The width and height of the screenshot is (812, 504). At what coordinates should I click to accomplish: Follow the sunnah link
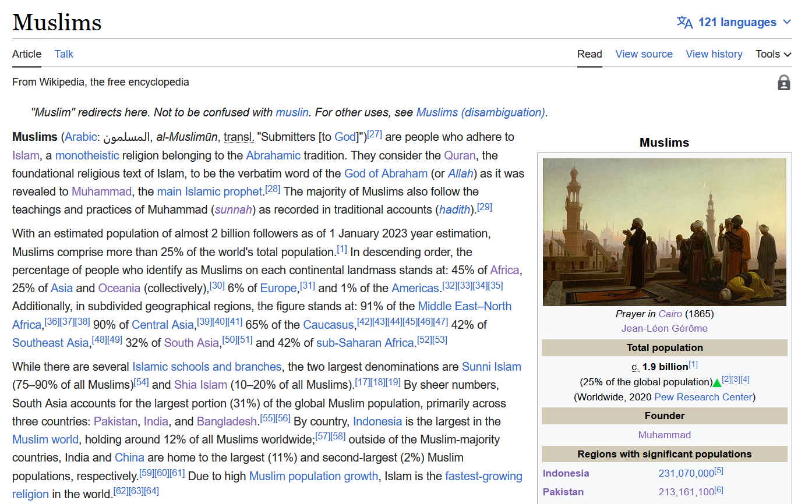click(234, 210)
